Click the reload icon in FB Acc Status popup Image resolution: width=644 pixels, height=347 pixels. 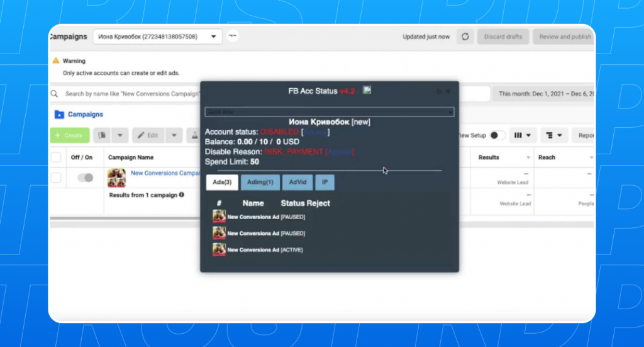[439, 91]
